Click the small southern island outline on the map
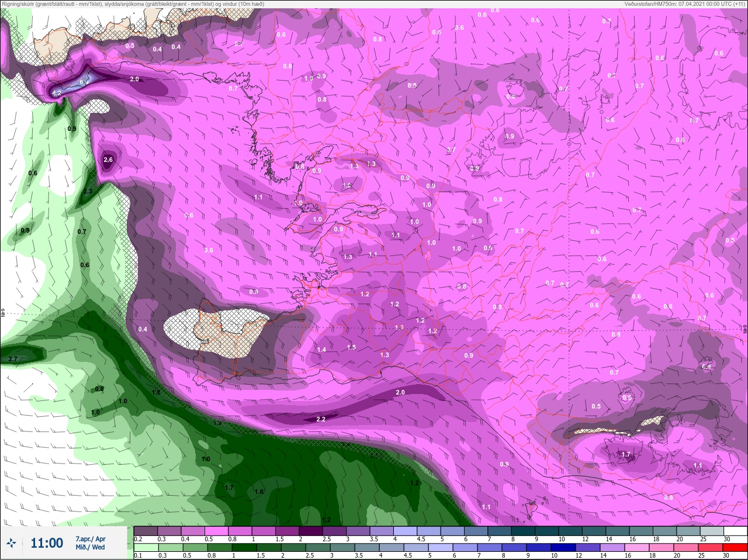This screenshot has height=560, width=748. (531, 510)
